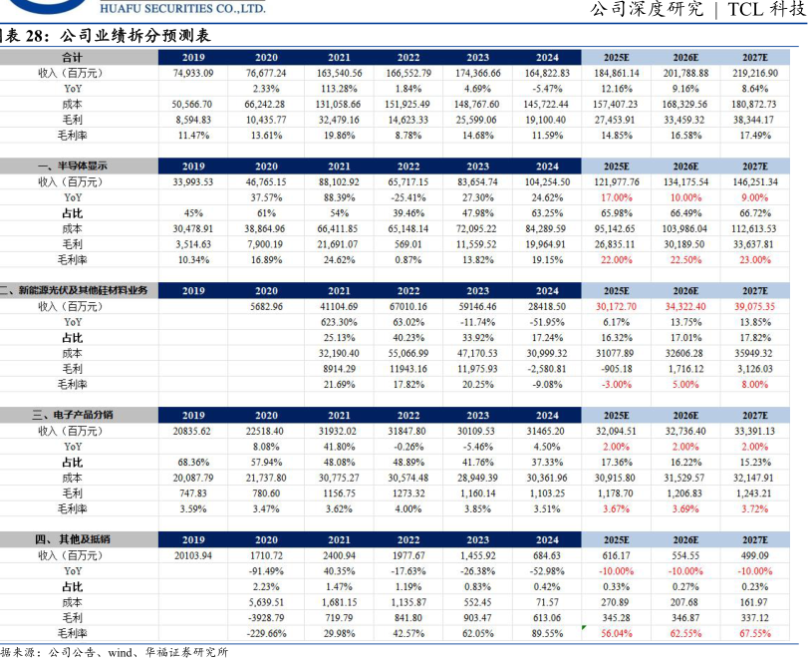Select the 一、半导体显示 section header
The image size is (812, 664).
pos(73,166)
